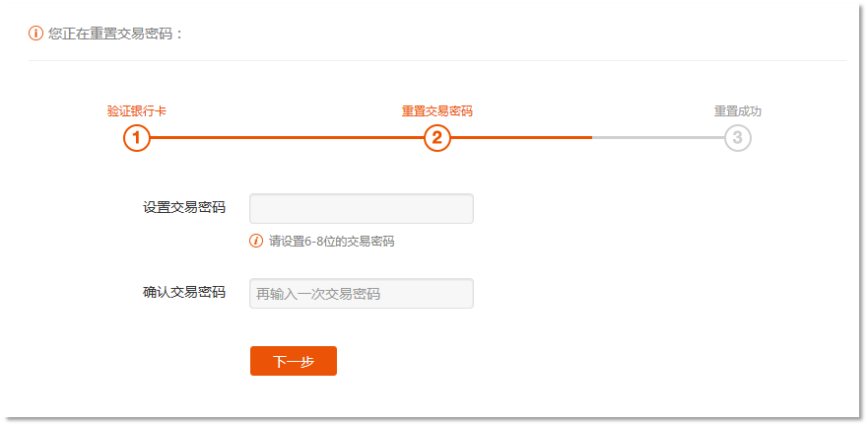Select the 重置交易密码 step label
Screen dimensions: 868x426
pyautogui.click(x=437, y=111)
